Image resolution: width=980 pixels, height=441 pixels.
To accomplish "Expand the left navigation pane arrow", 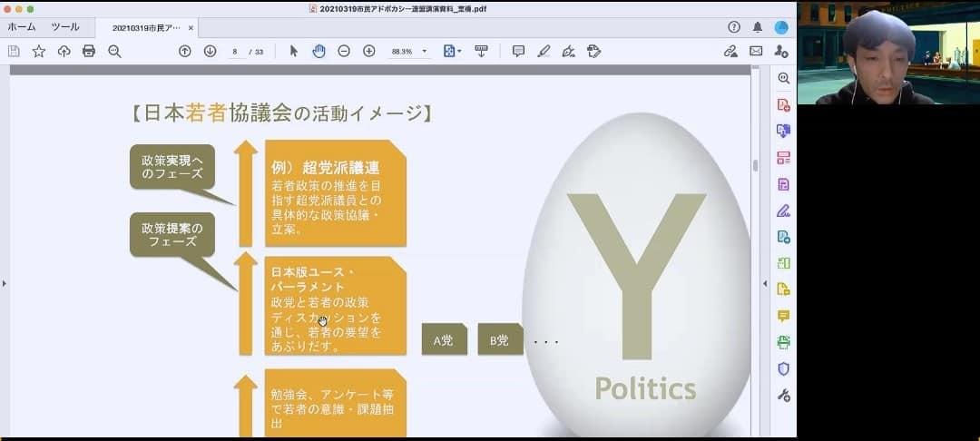I will (4, 284).
